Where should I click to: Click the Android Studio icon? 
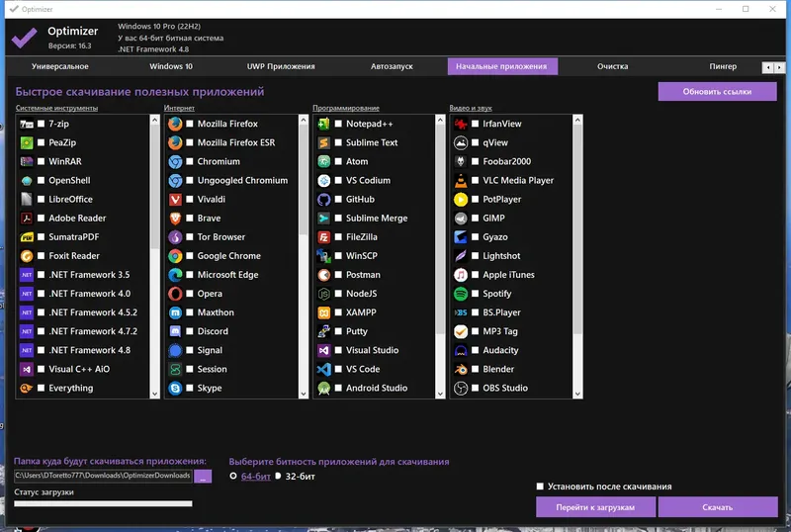324,389
